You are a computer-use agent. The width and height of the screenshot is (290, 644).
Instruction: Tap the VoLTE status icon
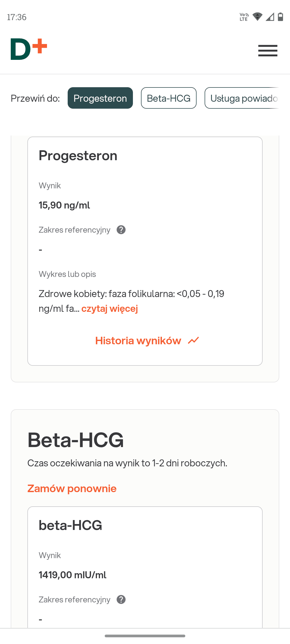click(x=244, y=17)
